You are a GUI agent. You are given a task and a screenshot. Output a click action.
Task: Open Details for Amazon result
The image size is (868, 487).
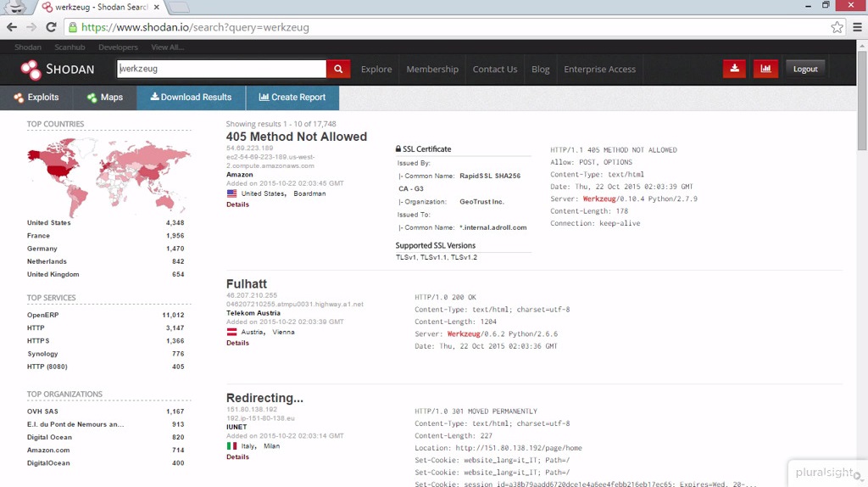coord(237,204)
